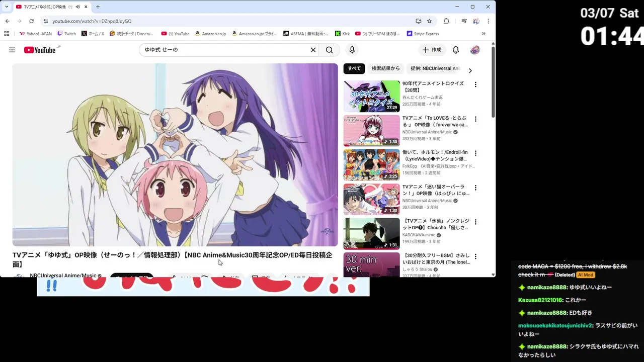
Task: Open the apps grid in bookmarks bar
Action: click(7, 34)
